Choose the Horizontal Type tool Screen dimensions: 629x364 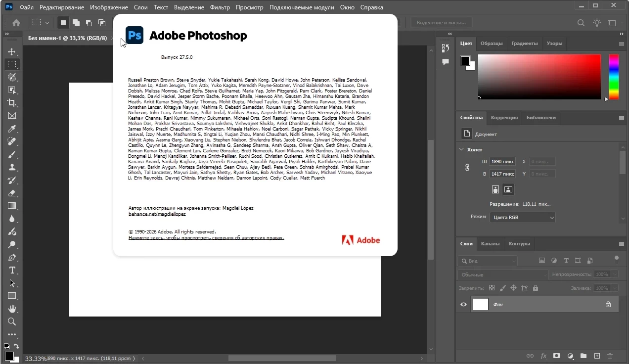point(12,270)
